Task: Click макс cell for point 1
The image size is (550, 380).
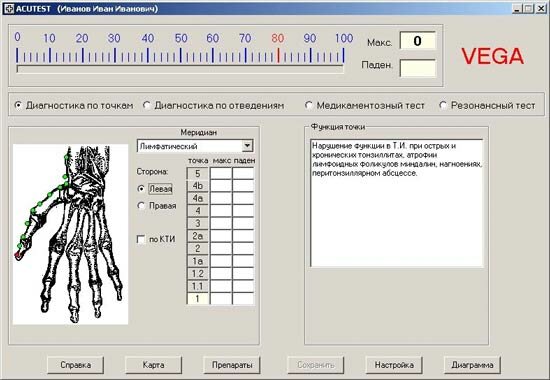Action: tap(221, 299)
